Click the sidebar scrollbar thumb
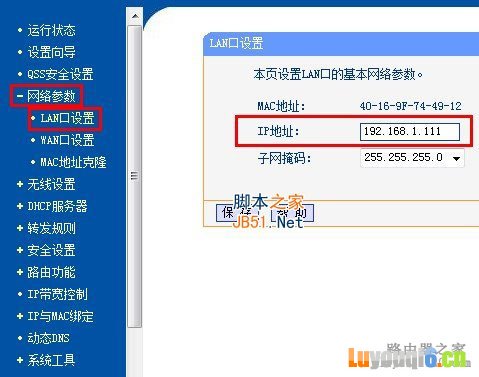The width and height of the screenshot is (479, 377). tap(135, 176)
